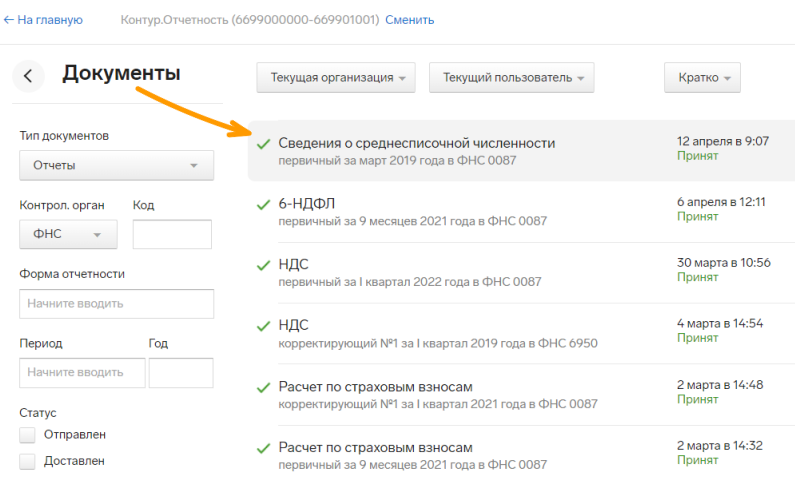Open the Контрол. орган ФНС dropdown
Screen dimensions: 795x477
pos(68,235)
